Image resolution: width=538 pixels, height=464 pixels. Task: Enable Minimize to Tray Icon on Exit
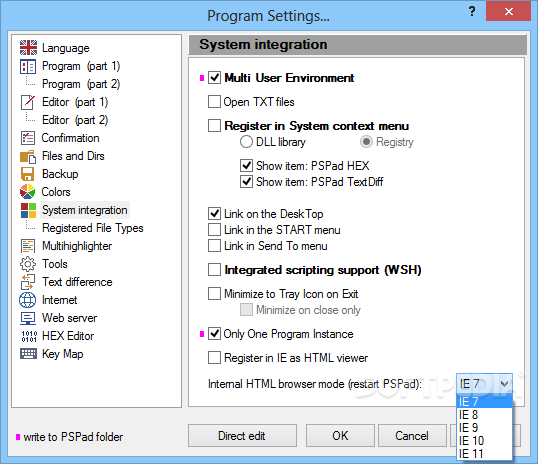coord(214,294)
